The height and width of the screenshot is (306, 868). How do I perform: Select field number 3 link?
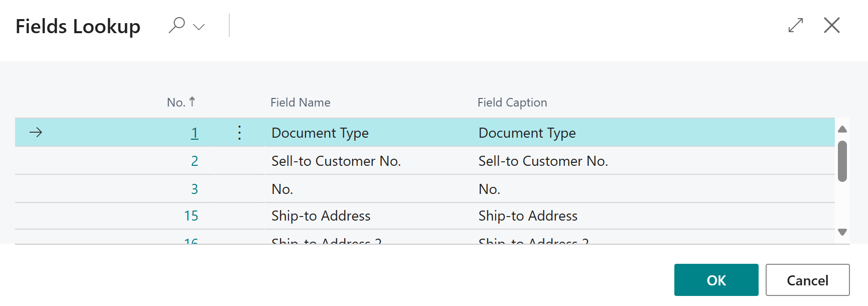[x=195, y=189]
